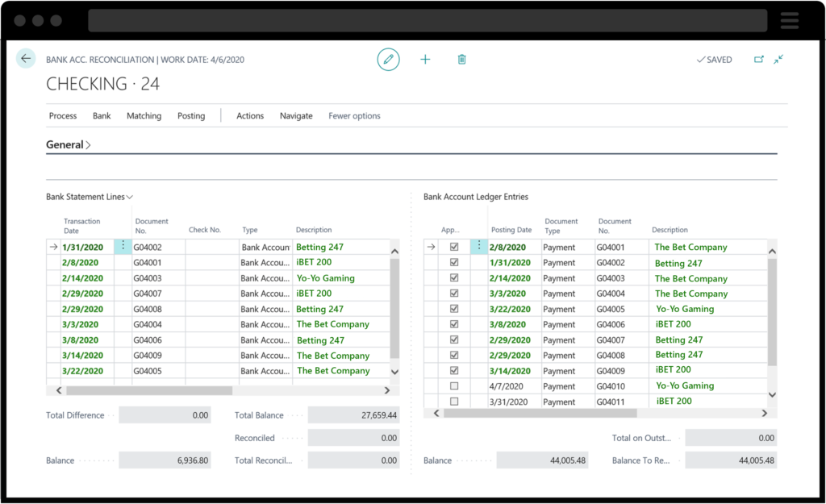826x504 pixels.
Task: Sort by Posting Date column header
Action: (511, 230)
